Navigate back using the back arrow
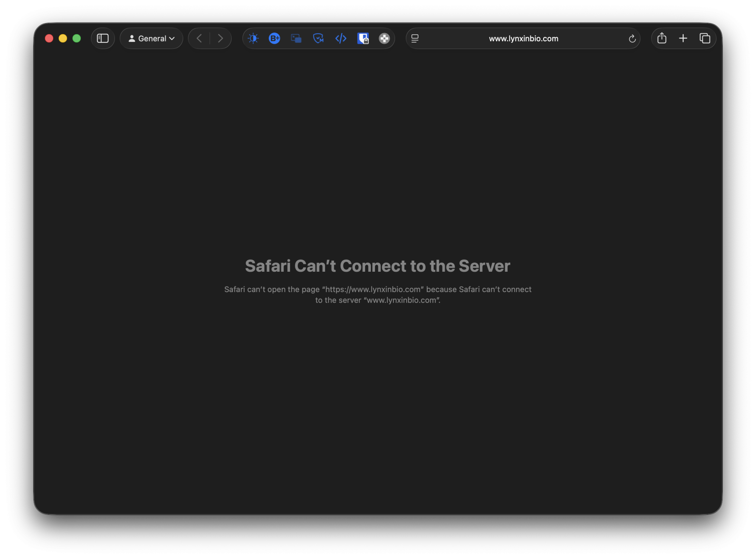 (199, 38)
